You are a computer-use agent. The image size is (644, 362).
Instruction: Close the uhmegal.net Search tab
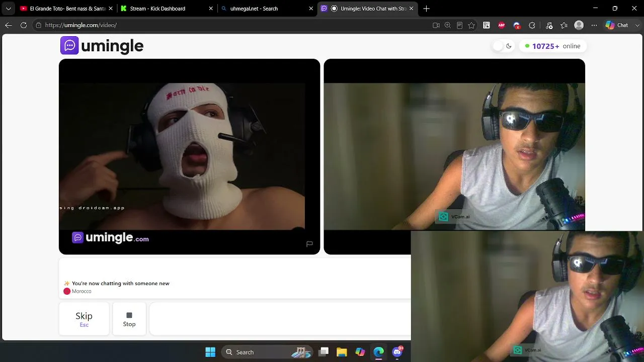point(311,9)
